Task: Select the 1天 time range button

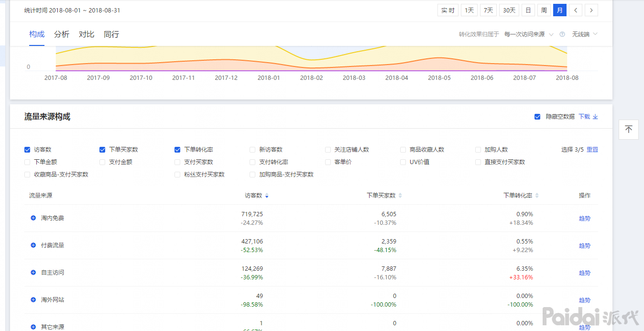Action: [x=469, y=10]
